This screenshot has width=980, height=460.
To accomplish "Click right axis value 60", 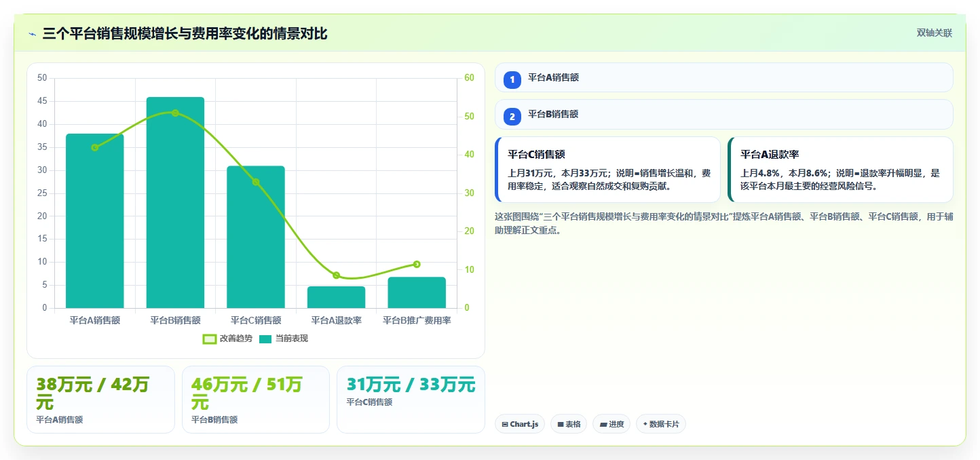I will tap(469, 78).
